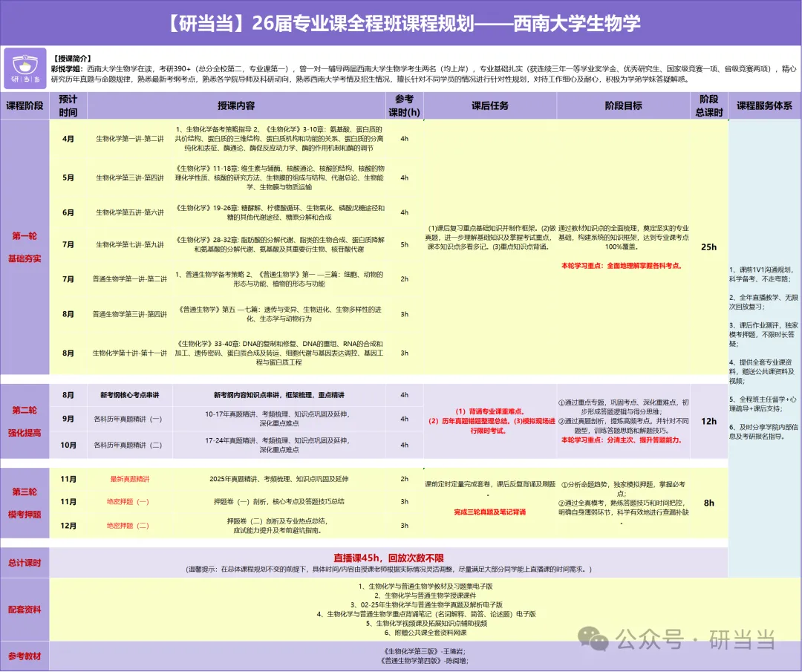Image resolution: width=802 pixels, height=672 pixels.
Task: Click the 《生物化学》19-26章 content cell
Action: pos(279,213)
